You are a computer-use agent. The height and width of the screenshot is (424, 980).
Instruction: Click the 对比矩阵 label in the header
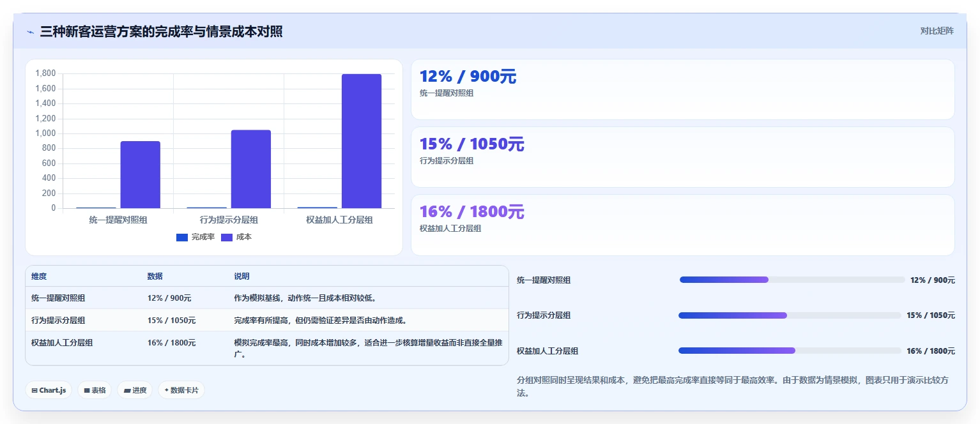pos(937,31)
